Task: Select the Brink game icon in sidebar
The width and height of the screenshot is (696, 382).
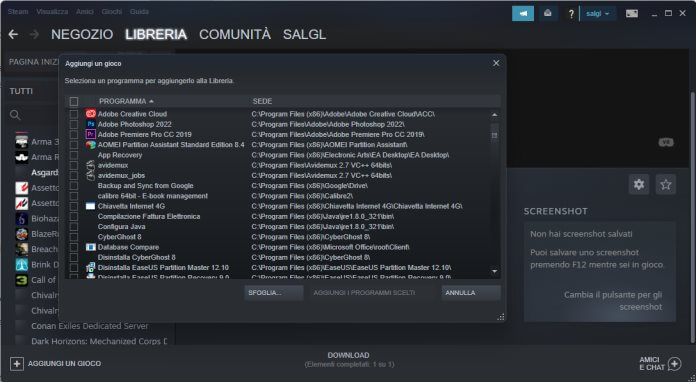Action: [22, 265]
